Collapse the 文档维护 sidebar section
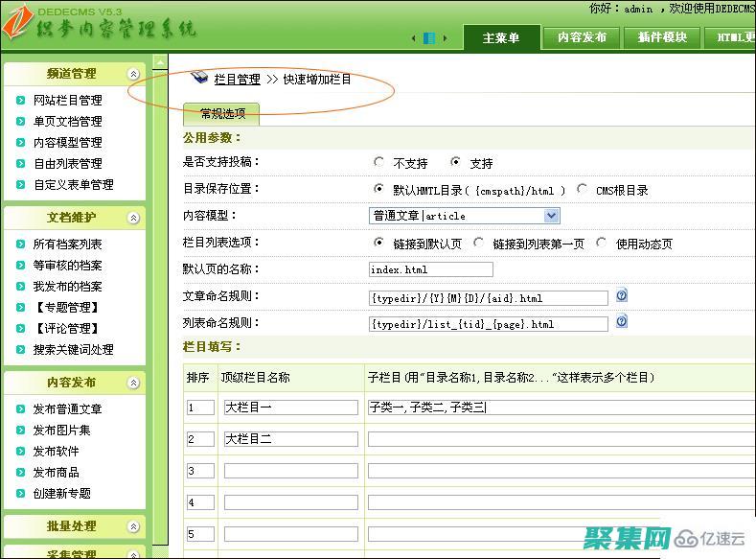 point(133,218)
